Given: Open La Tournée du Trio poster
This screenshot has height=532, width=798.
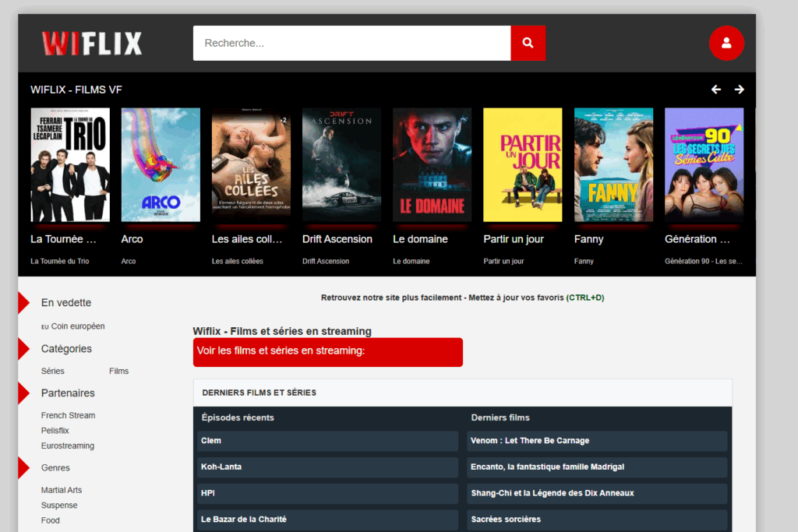Looking at the screenshot, I should point(70,165).
